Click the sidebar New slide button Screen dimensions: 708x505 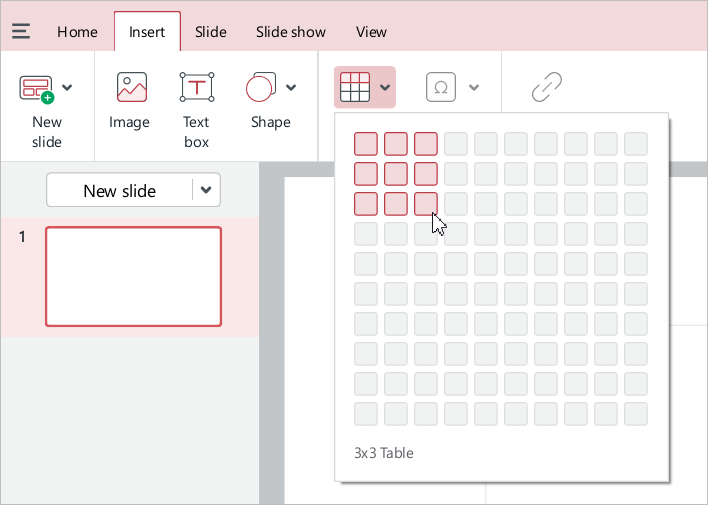119,190
